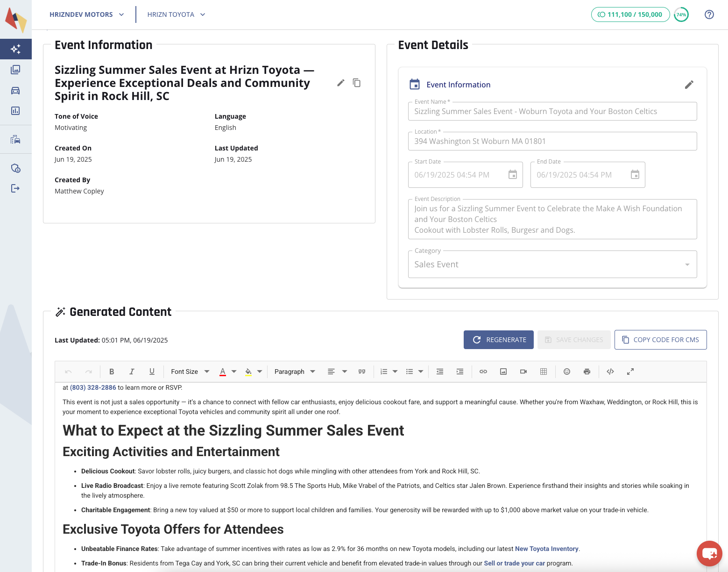Screen dimensions: 728x572
Task: Apply bold formatting in editor toolbar
Action: (x=112, y=372)
